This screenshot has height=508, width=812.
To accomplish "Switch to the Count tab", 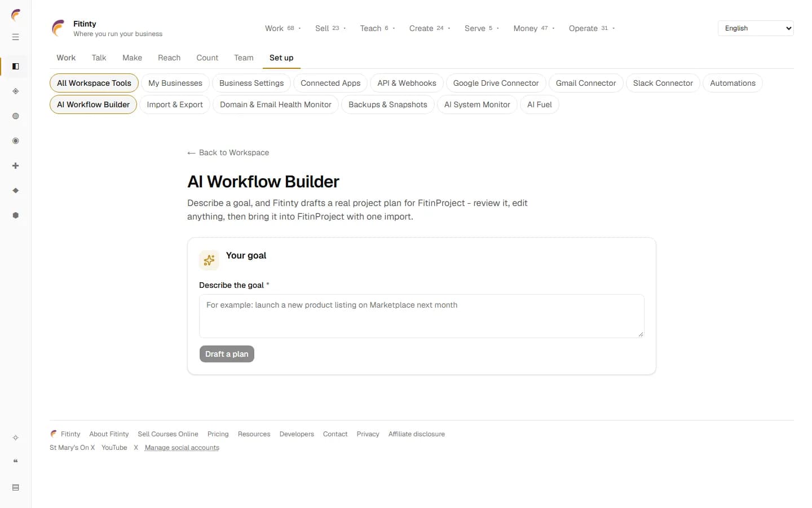I will click(x=207, y=58).
